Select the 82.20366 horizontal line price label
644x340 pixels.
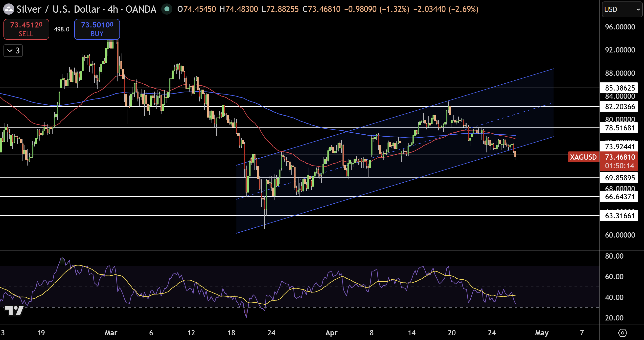(619, 107)
